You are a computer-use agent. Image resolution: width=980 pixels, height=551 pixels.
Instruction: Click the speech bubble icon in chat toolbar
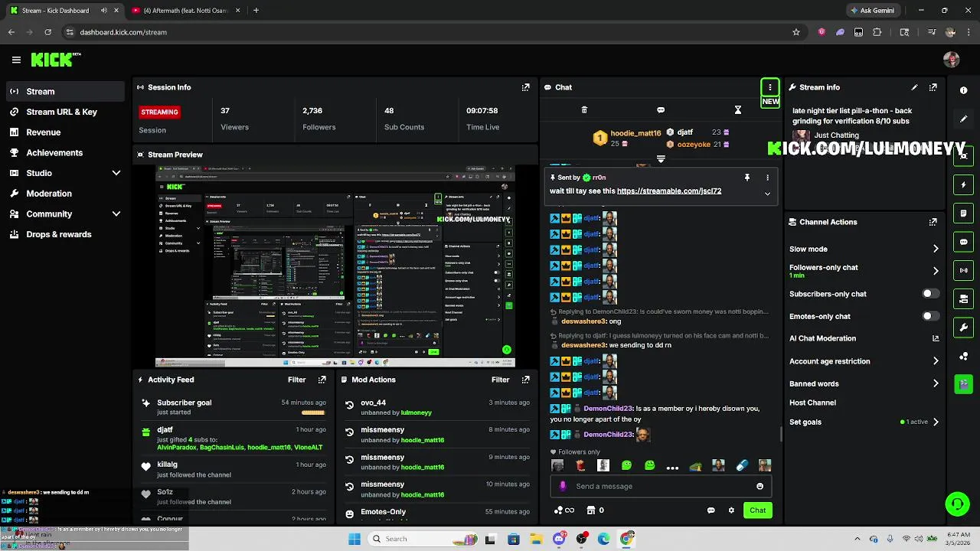click(661, 110)
